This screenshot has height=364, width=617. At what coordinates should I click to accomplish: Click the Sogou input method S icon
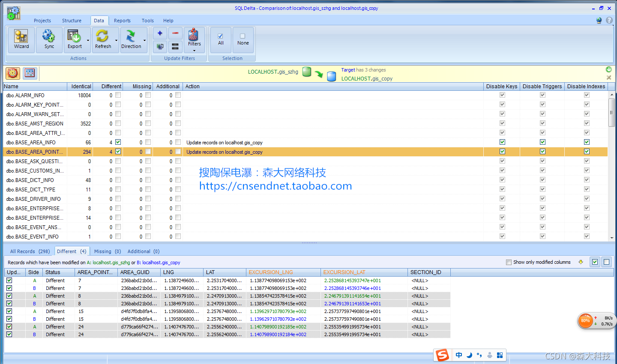[442, 355]
